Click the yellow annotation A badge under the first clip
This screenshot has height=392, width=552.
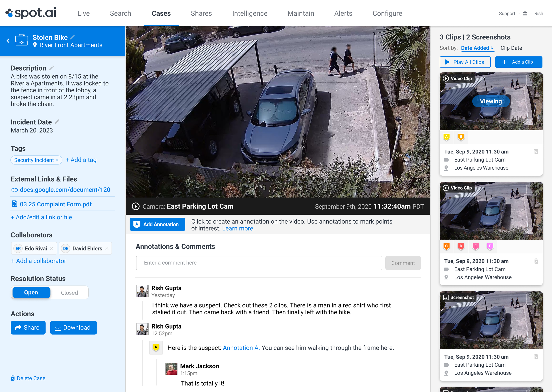[446, 137]
